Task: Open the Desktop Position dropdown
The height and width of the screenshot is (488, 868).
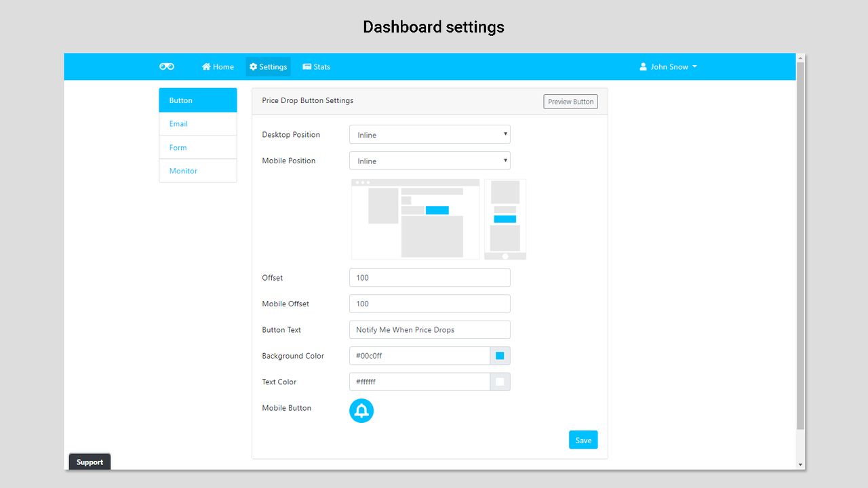Action: pyautogui.click(x=429, y=134)
